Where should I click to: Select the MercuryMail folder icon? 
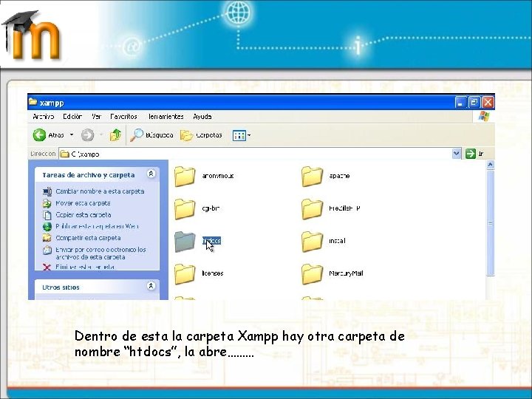tap(312, 274)
